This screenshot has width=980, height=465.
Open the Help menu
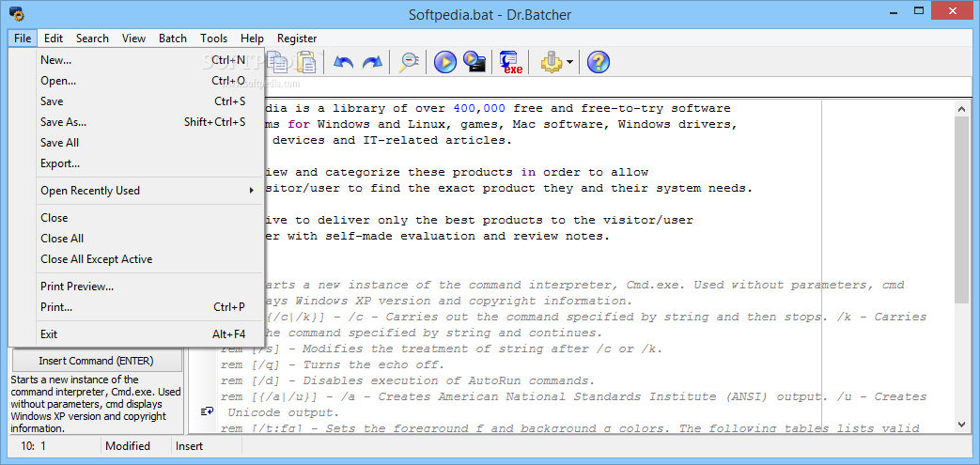coord(252,39)
